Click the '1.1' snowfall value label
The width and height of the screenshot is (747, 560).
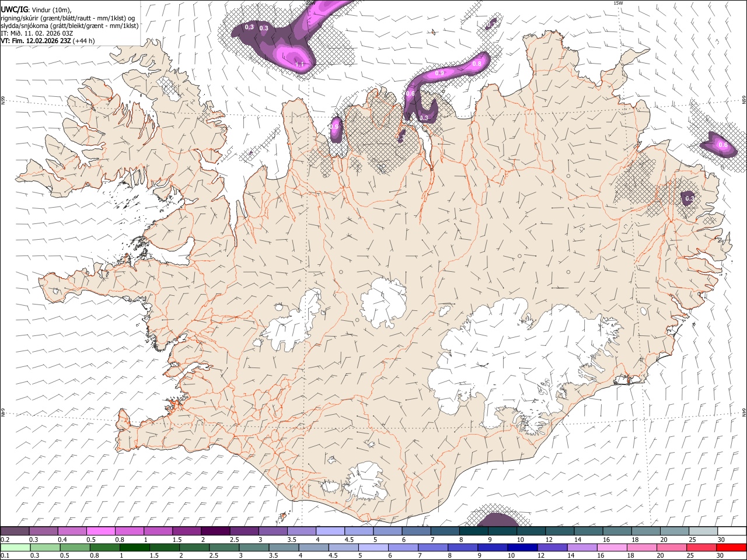(x=299, y=65)
